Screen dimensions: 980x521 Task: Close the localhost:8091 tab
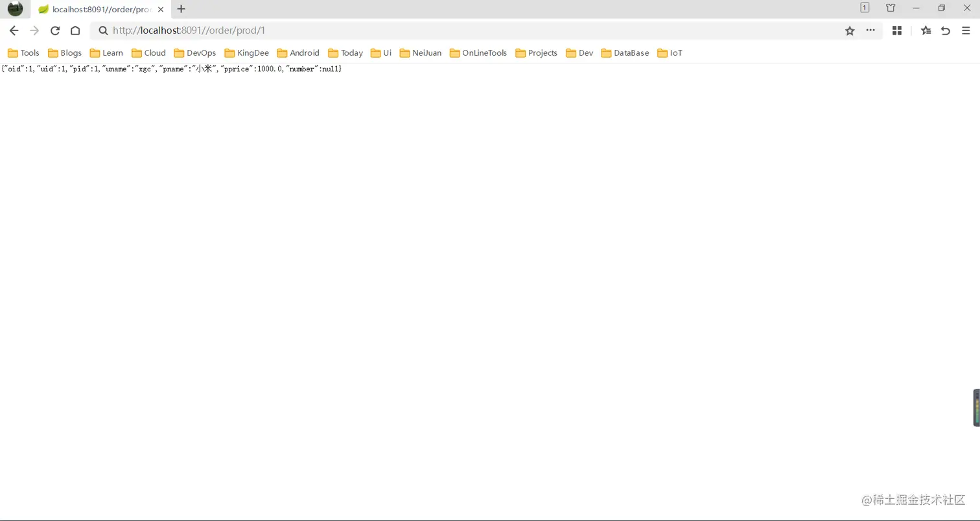161,9
